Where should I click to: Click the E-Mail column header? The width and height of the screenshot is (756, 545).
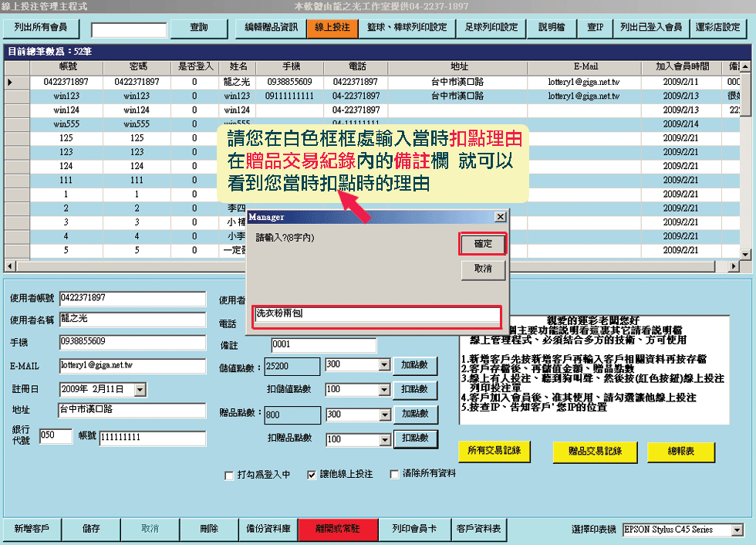click(x=585, y=66)
